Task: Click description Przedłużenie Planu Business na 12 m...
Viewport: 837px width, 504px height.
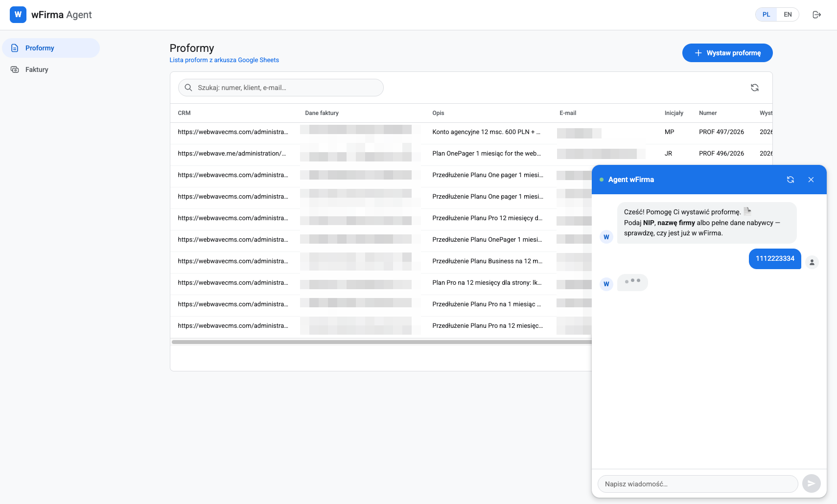Action: 488,261
